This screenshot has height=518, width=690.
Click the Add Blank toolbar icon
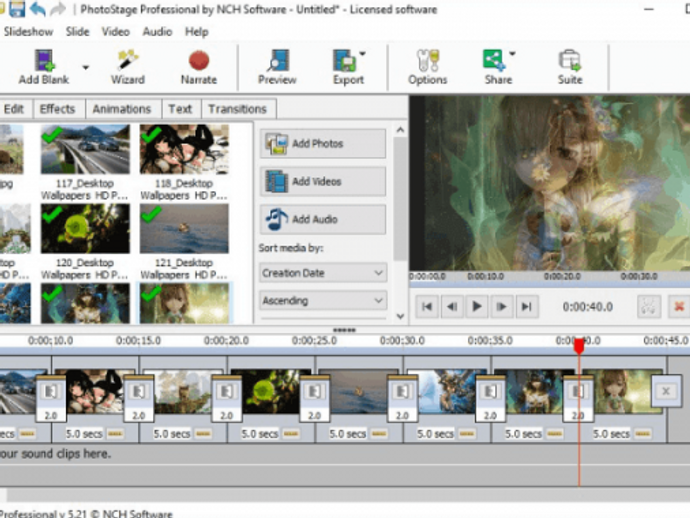[44, 67]
